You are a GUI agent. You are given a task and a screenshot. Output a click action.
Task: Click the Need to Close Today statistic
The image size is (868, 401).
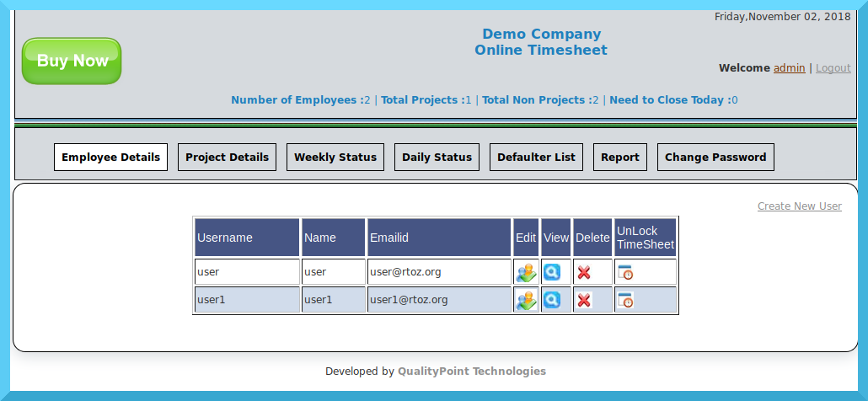click(x=673, y=100)
